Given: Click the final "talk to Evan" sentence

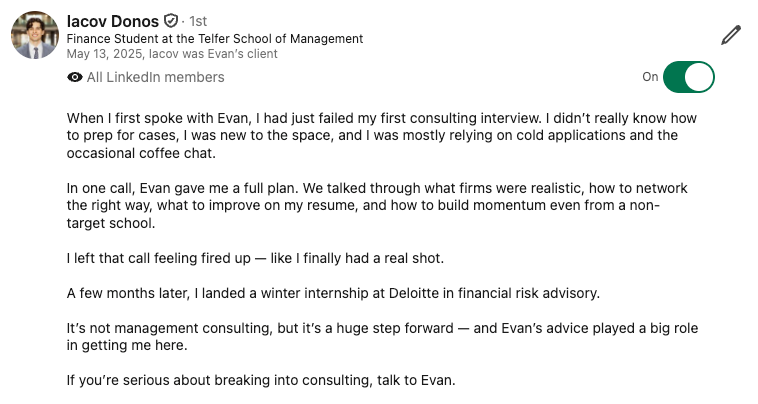Looking at the screenshot, I should point(261,380).
